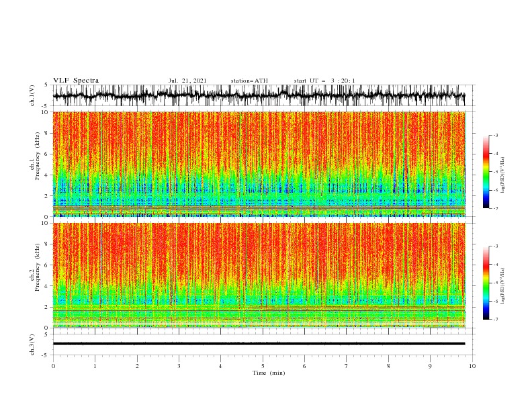Click ch.1 'log(PSD)(V²/Hz)' color bar label
532x411 pixels.
(503, 175)
